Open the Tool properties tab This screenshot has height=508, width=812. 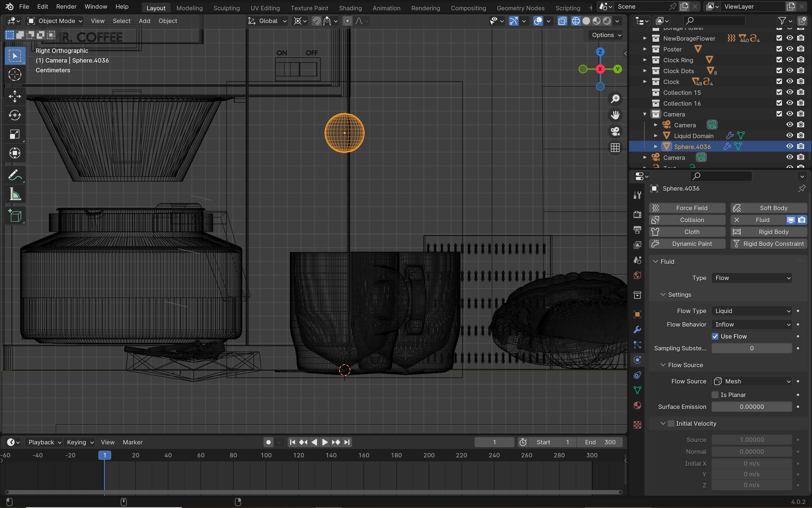pyautogui.click(x=637, y=195)
